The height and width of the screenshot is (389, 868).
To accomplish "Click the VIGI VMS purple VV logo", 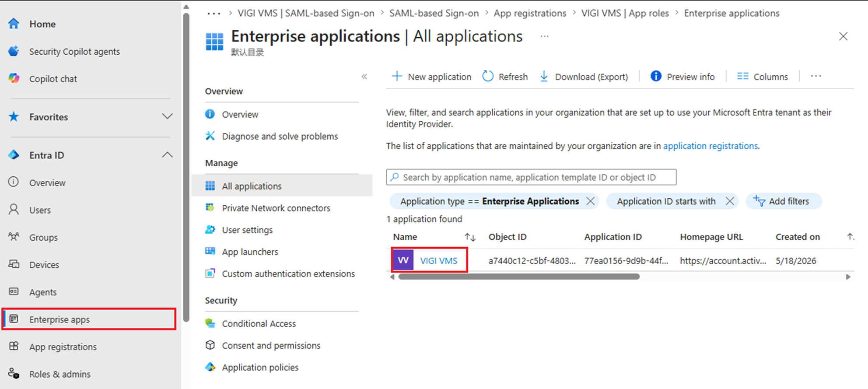I will coord(403,260).
